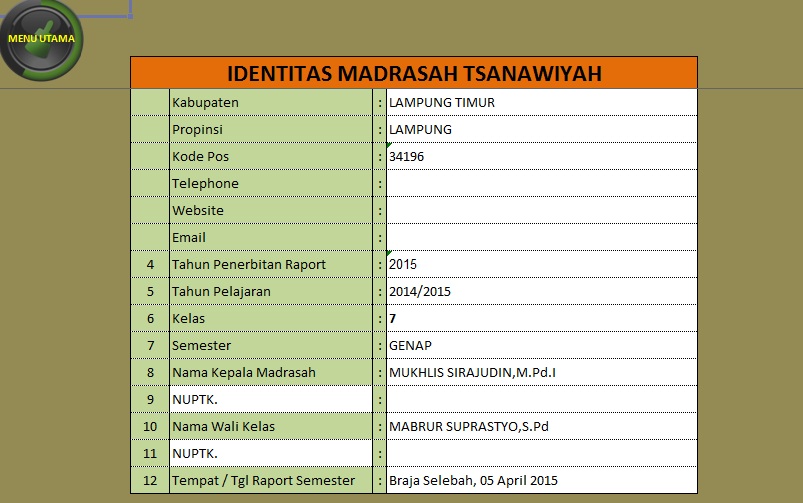The image size is (803, 503).
Task: Select row number 4 cell
Action: (150, 265)
